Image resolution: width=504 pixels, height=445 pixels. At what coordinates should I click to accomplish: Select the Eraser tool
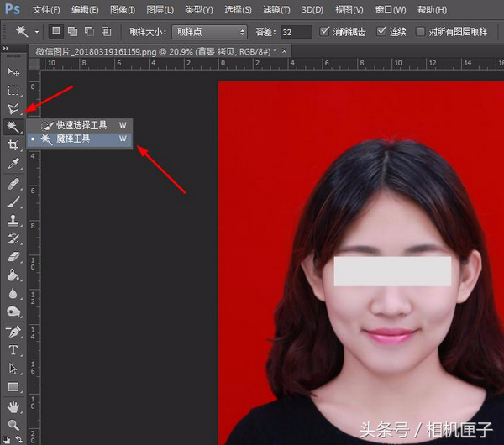[13, 257]
